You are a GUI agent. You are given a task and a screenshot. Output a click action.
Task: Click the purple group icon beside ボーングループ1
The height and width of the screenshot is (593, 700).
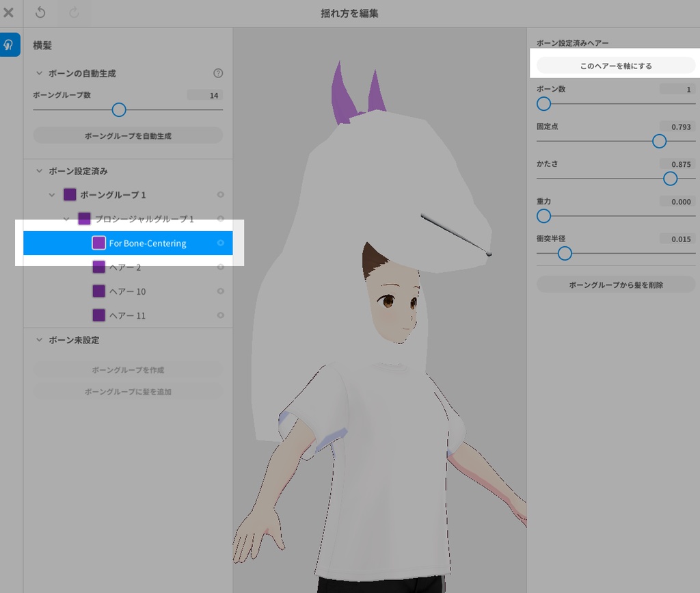pos(69,194)
